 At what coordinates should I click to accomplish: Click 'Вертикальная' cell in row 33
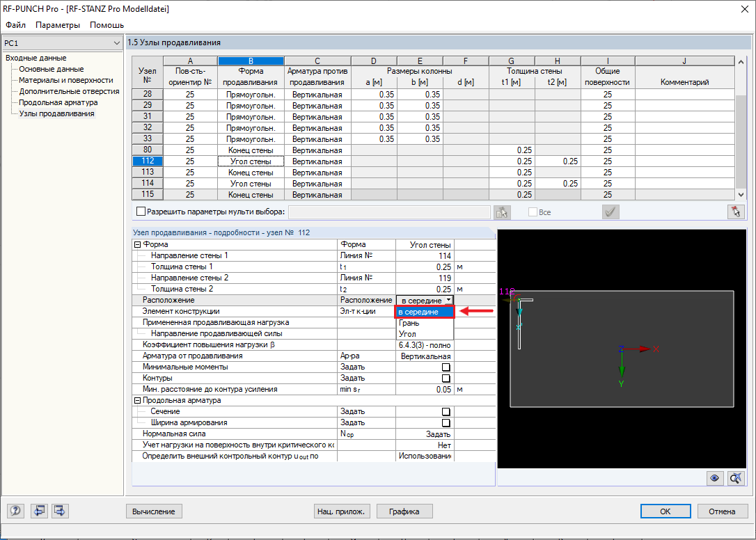[317, 139]
